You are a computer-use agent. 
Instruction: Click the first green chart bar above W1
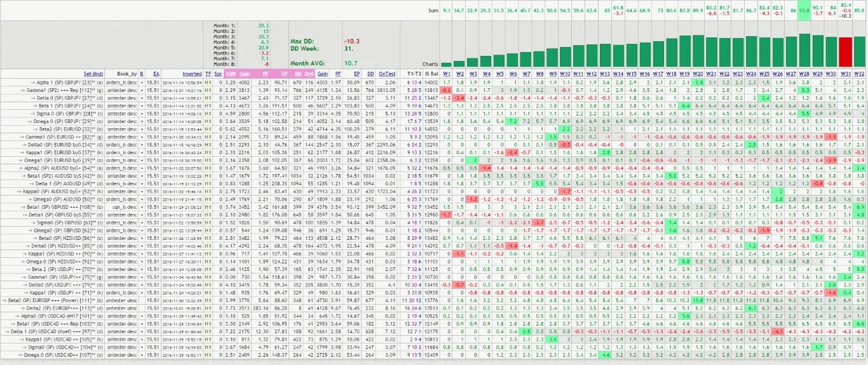[446, 64]
